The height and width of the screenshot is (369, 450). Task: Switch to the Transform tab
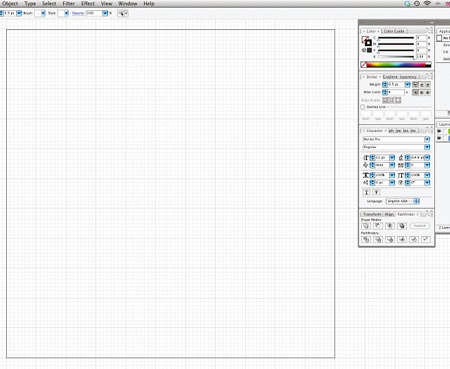372,214
